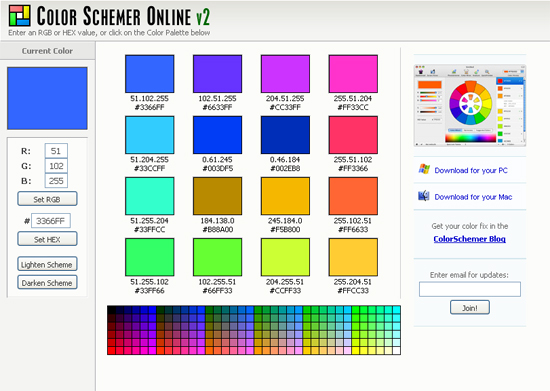Pick the white cell in the color palette

click(396, 350)
